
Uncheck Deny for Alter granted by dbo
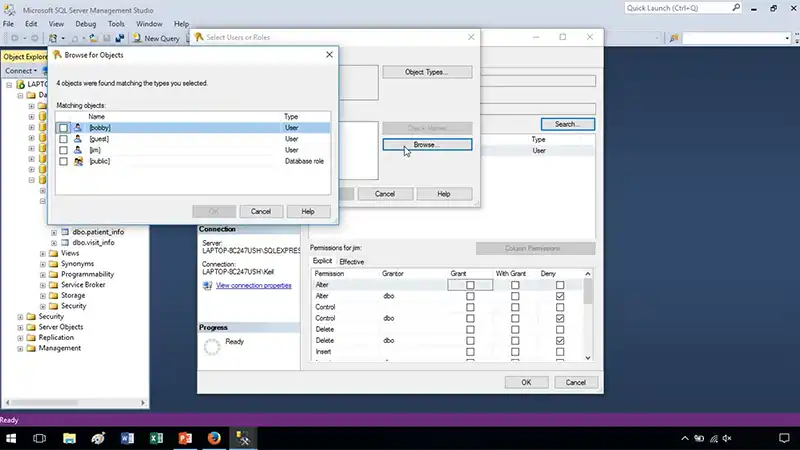tap(560, 296)
